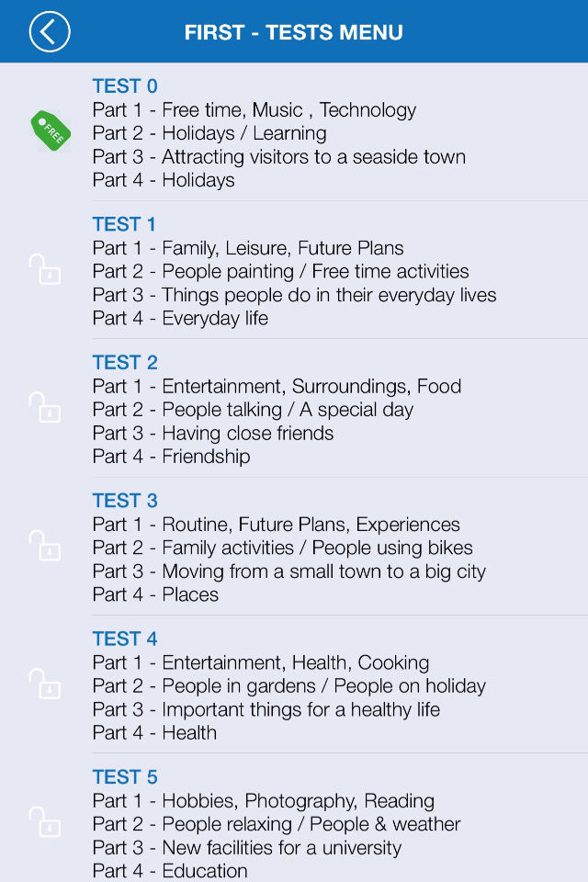The image size is (588, 882).
Task: Choose Part 3 Moving from small town to big city
Action: click(x=289, y=571)
